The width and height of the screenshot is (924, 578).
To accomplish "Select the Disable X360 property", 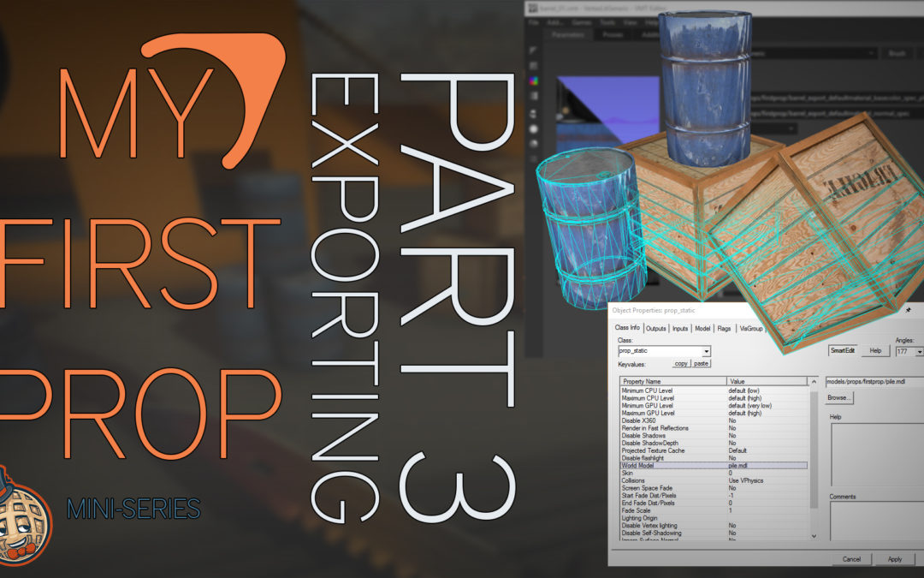I will tap(714, 420).
